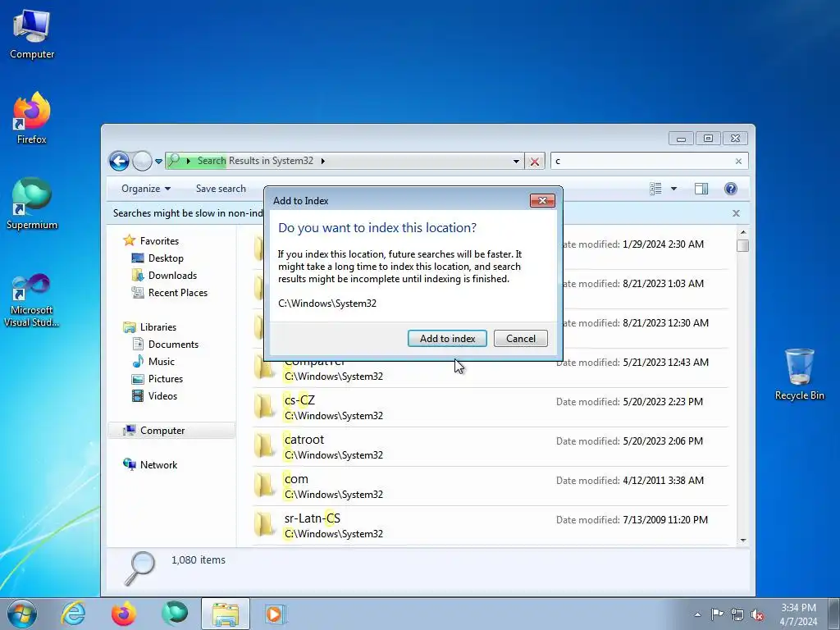Open the Computer desktop icon
The width and height of the screenshot is (840, 630).
32,34
